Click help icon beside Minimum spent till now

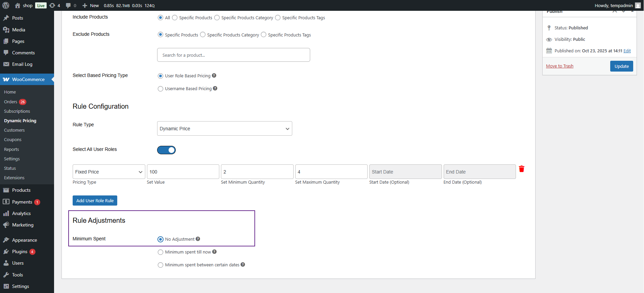(x=215, y=252)
